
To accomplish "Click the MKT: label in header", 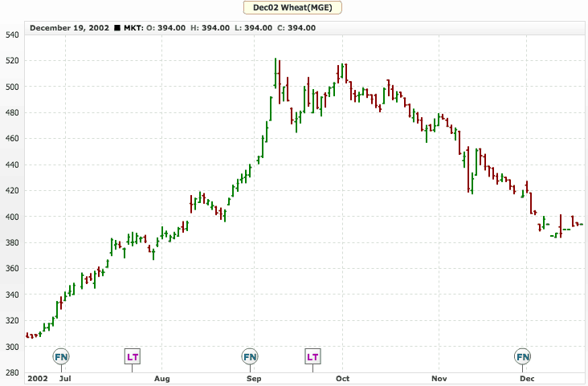I will (134, 28).
